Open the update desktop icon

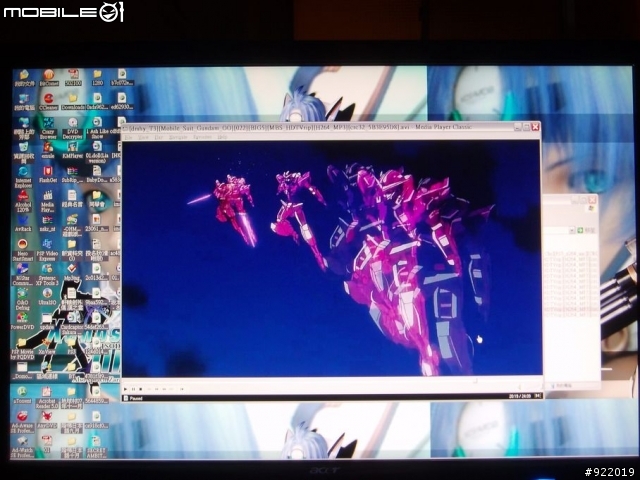click(47, 322)
